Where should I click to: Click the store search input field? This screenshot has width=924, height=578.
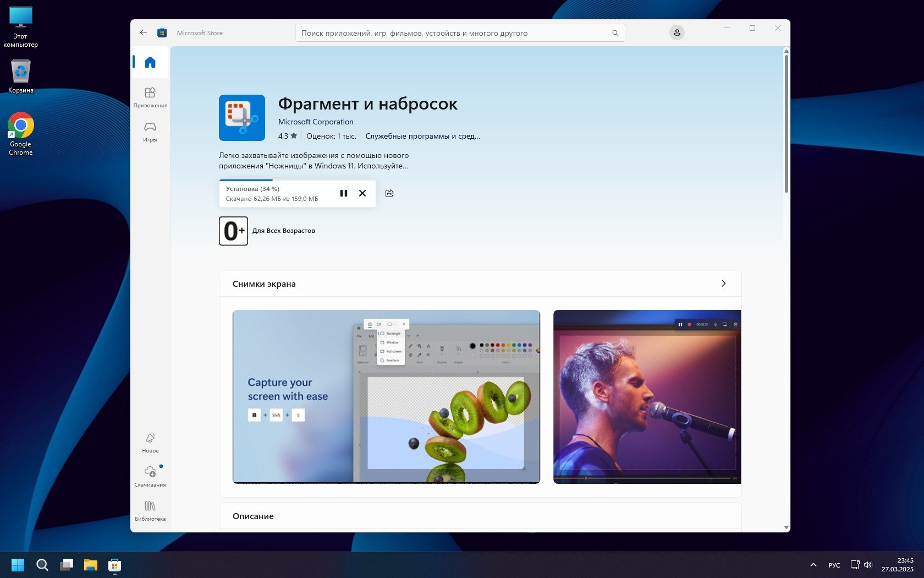[x=451, y=33]
